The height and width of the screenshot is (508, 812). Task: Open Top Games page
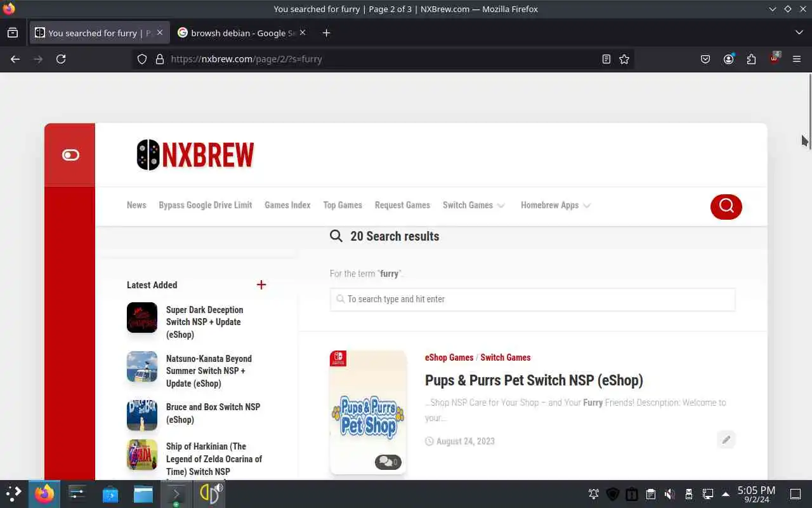(x=343, y=205)
